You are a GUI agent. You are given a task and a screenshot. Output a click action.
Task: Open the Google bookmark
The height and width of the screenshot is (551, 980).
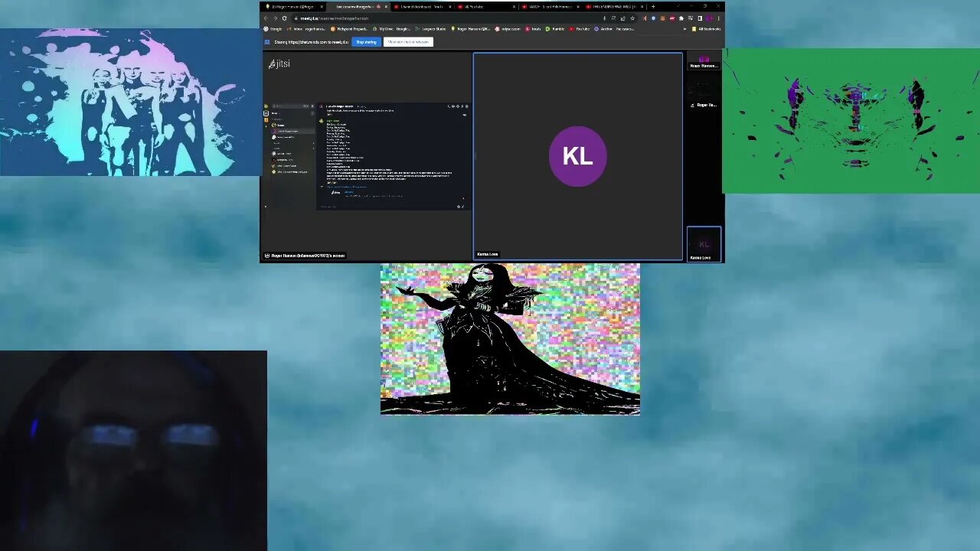[273, 28]
